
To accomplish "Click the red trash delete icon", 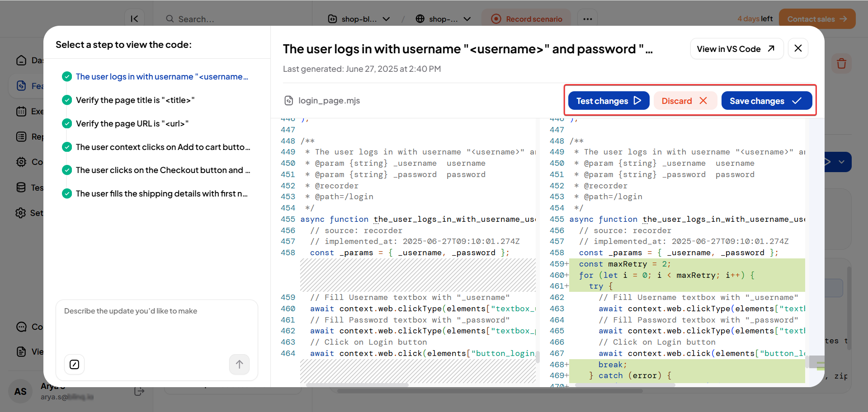I will click(841, 64).
